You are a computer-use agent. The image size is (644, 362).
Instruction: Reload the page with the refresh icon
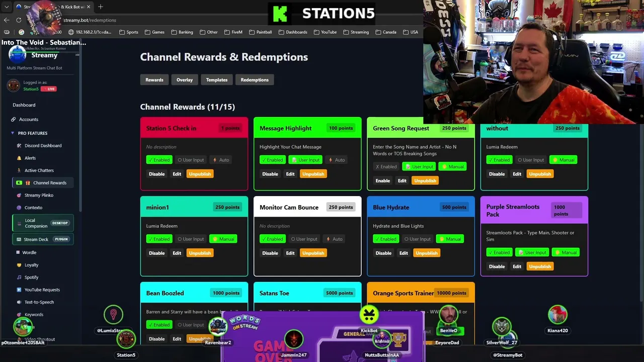point(19,20)
